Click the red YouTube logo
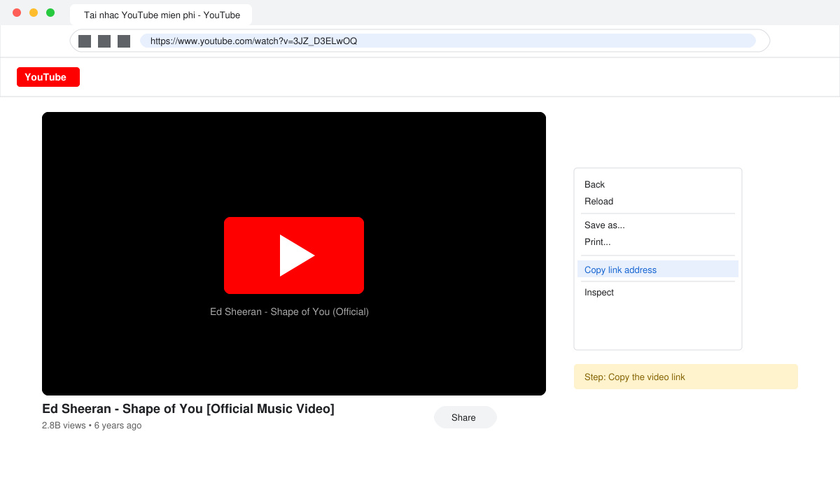The height and width of the screenshot is (504, 840). tap(48, 77)
